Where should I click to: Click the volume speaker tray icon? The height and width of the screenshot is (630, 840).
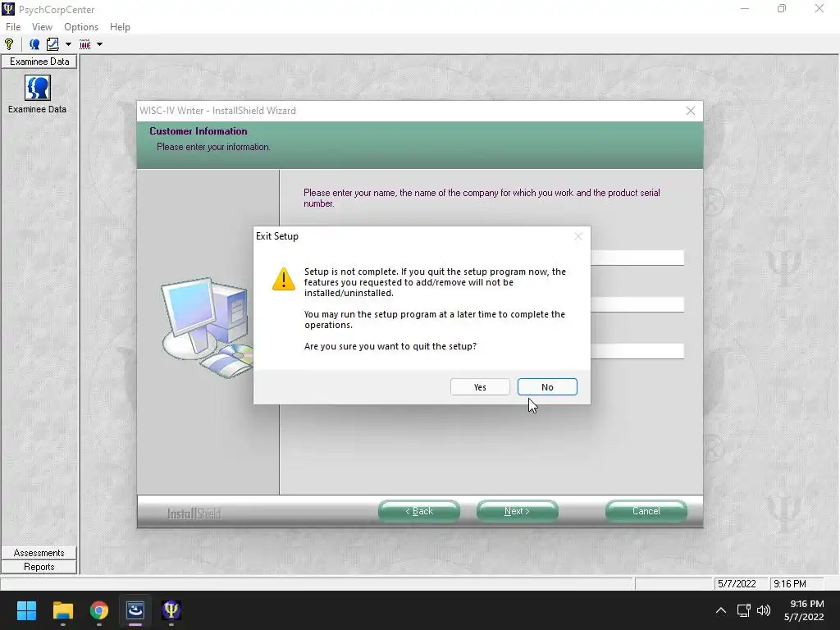click(x=764, y=610)
